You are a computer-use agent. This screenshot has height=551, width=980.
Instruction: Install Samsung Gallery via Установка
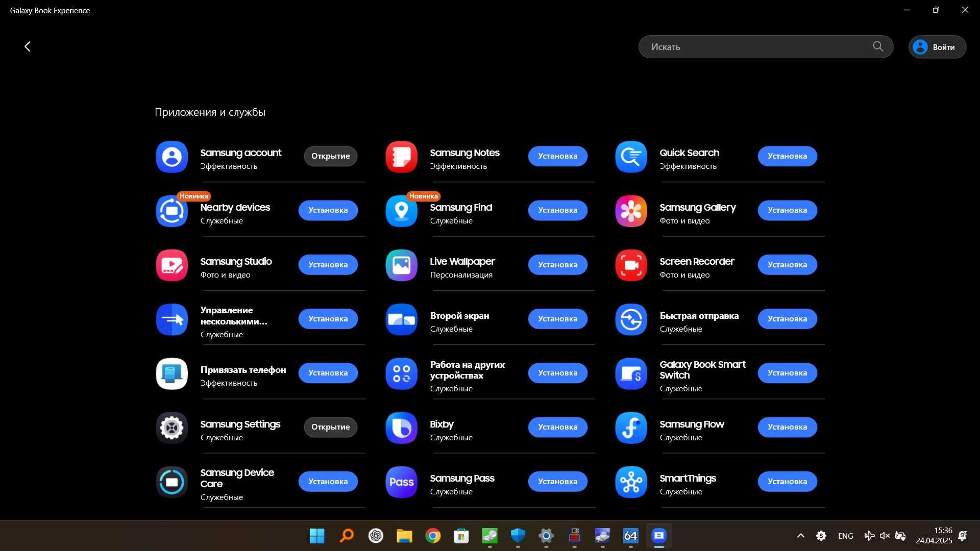787,210
